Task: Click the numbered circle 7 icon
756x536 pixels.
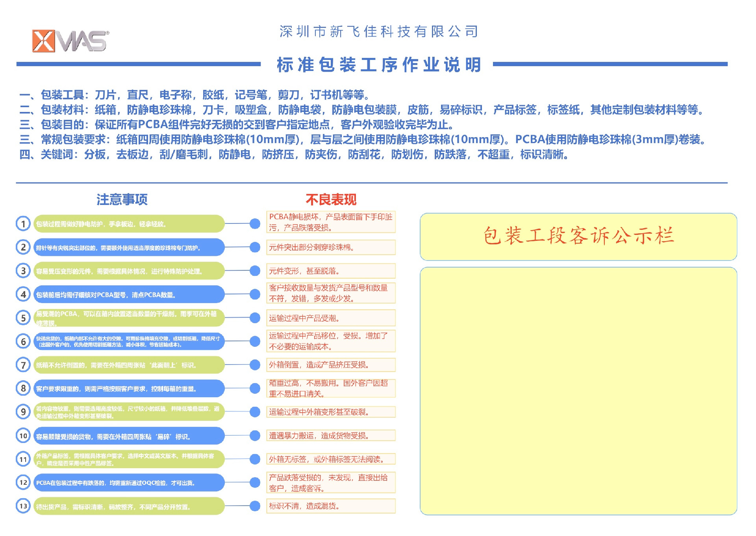Action: (x=23, y=365)
